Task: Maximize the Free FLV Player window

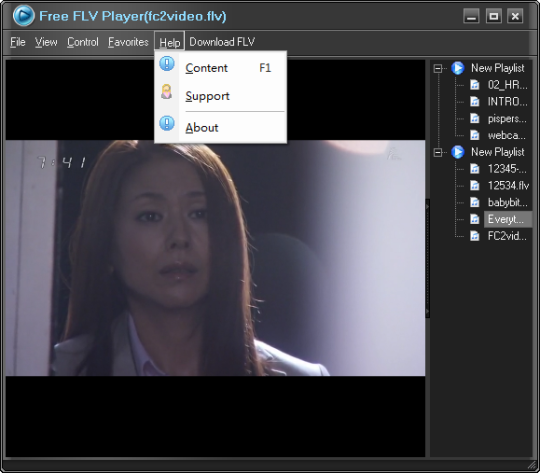Action: click(494, 16)
